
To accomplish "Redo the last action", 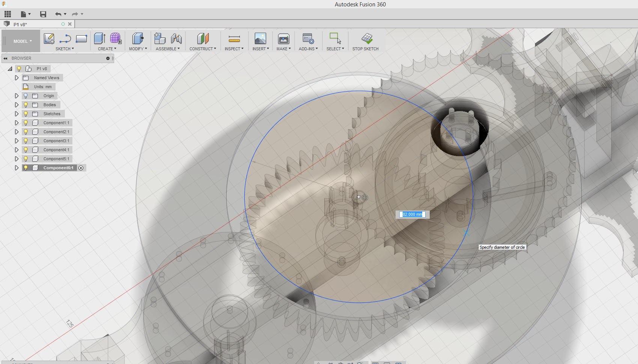I will pos(75,14).
